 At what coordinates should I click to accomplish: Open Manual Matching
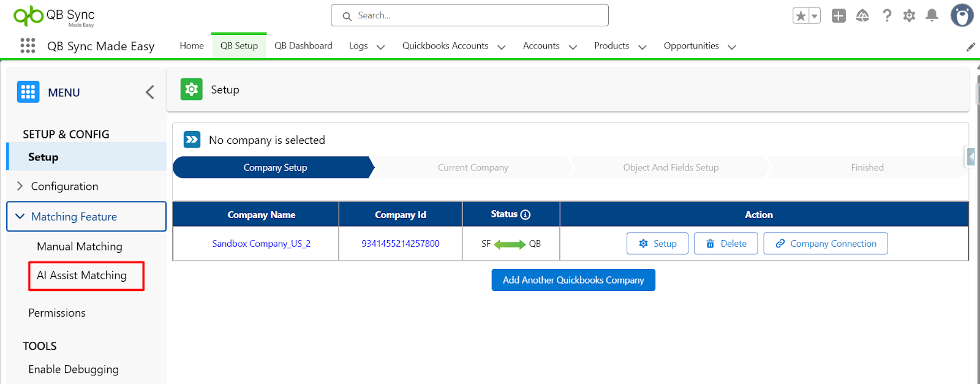pyautogui.click(x=80, y=246)
